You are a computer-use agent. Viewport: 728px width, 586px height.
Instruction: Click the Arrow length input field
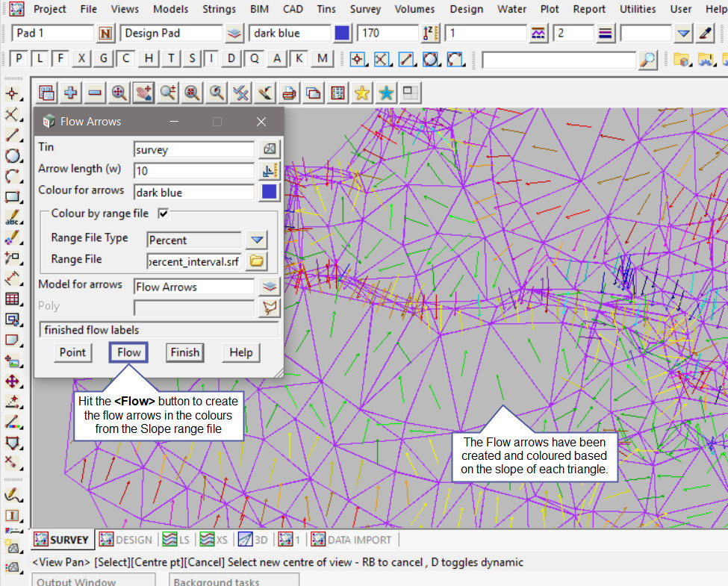(x=193, y=171)
